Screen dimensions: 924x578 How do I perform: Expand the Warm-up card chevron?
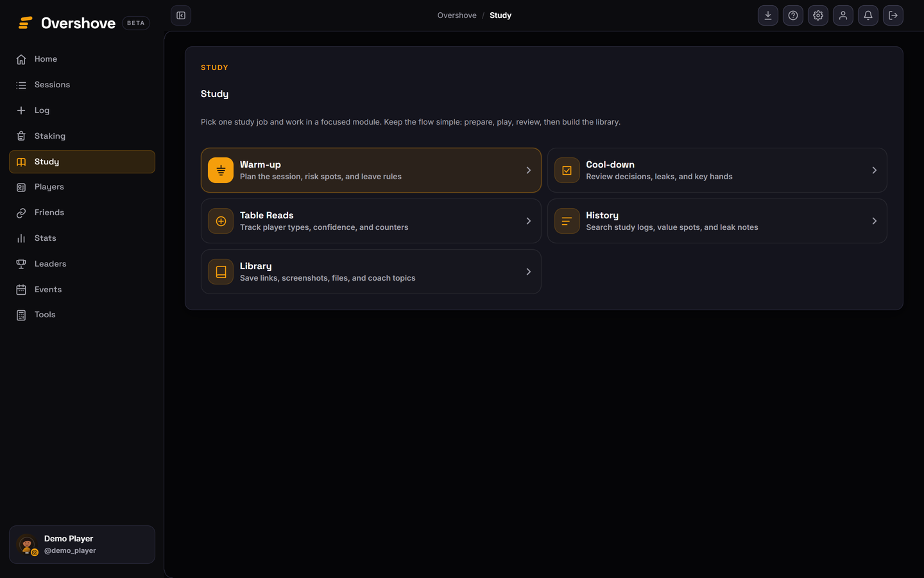pos(529,170)
